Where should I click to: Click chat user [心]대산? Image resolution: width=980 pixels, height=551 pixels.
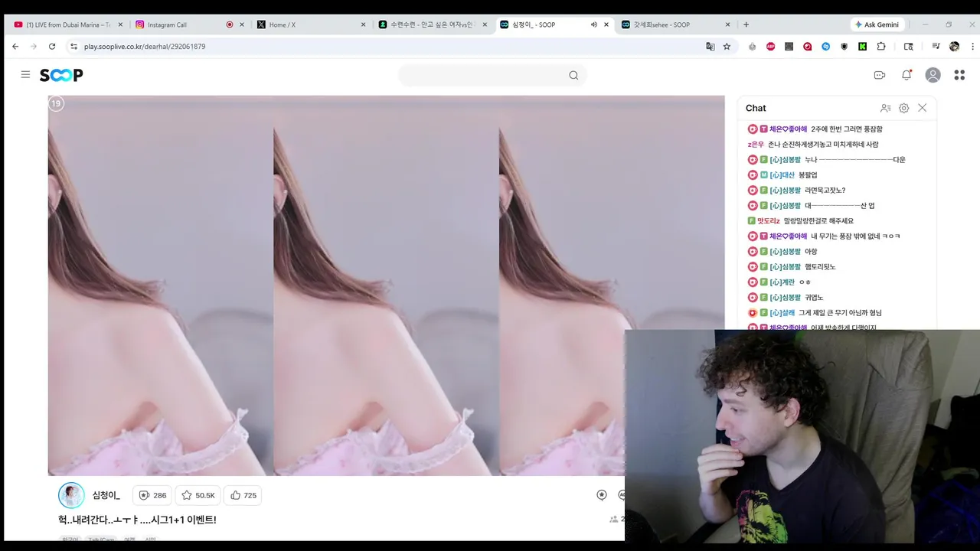point(782,175)
